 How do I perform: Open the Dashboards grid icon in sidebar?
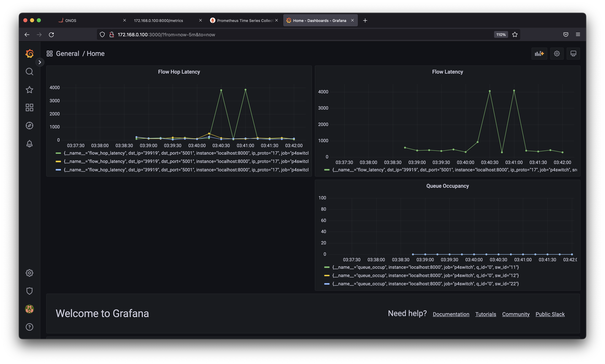(x=29, y=107)
